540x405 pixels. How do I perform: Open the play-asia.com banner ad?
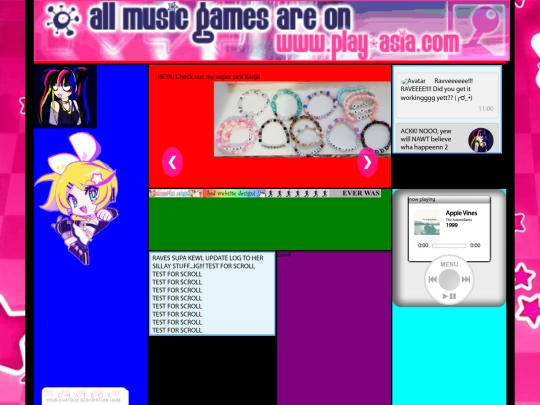coord(271,30)
